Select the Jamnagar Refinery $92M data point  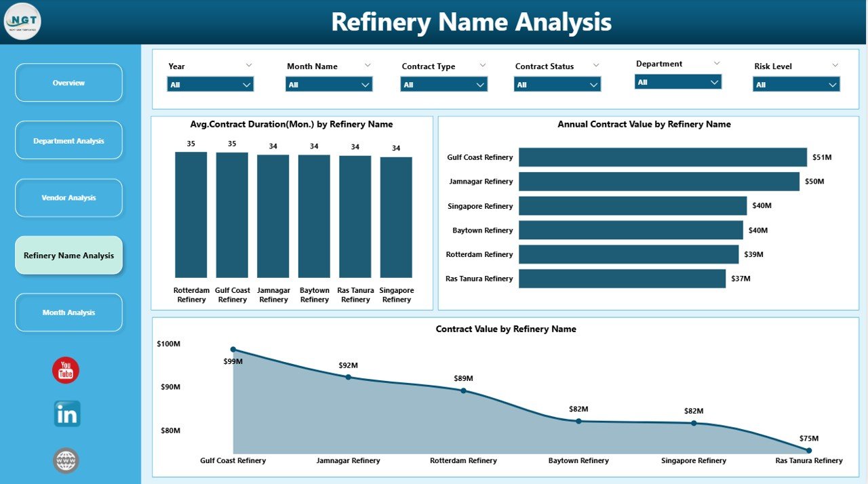point(348,378)
